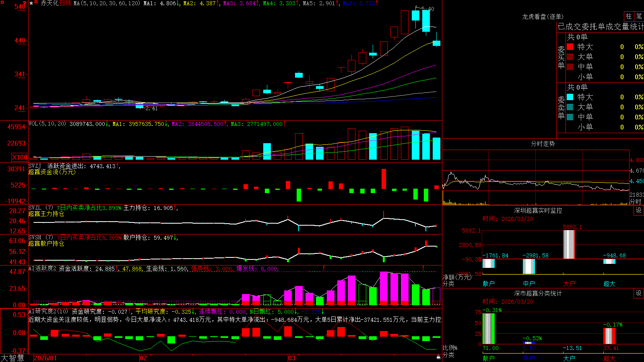
Task: Click the -948.68 超大 bar
Action: [x=609, y=261]
